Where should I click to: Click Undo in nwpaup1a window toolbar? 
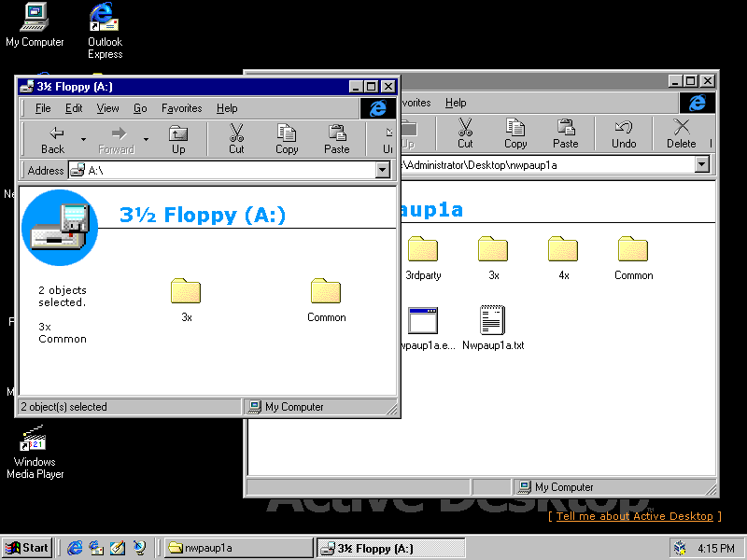click(x=624, y=133)
